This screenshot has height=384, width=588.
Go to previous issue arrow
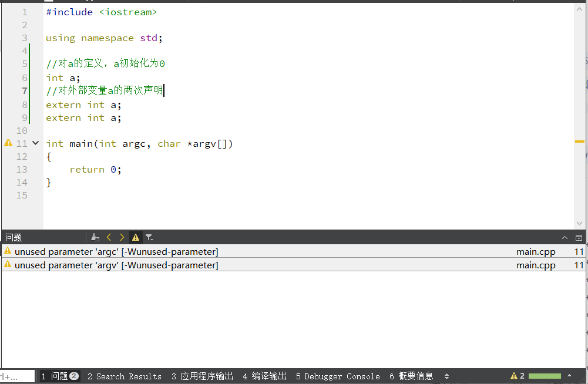click(109, 237)
